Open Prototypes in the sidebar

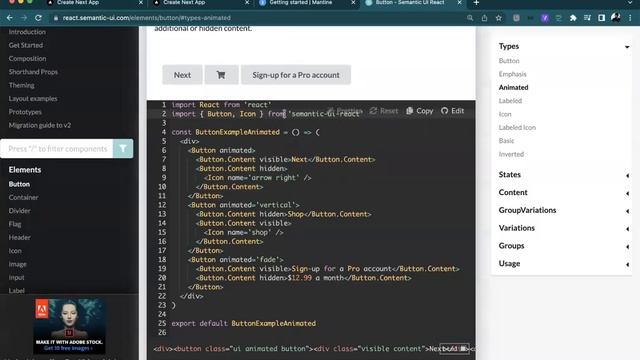pos(25,112)
